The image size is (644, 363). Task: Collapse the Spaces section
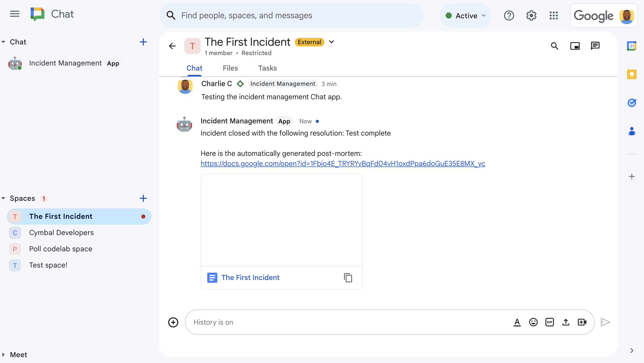point(3,198)
